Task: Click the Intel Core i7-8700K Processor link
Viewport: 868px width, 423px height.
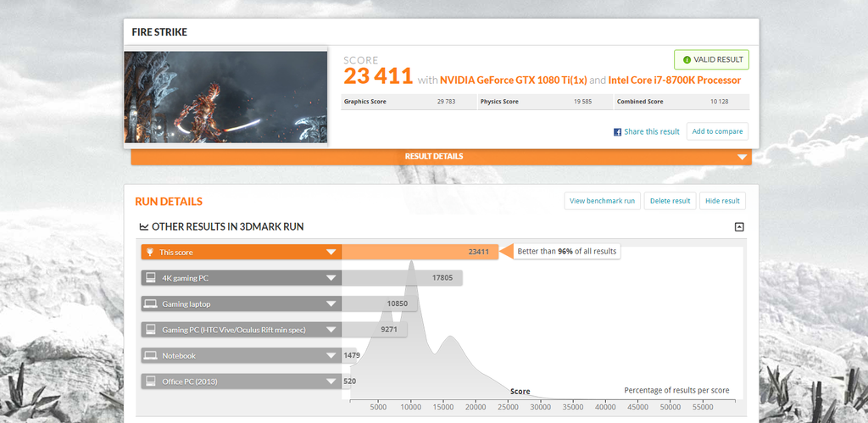Action: (x=674, y=81)
